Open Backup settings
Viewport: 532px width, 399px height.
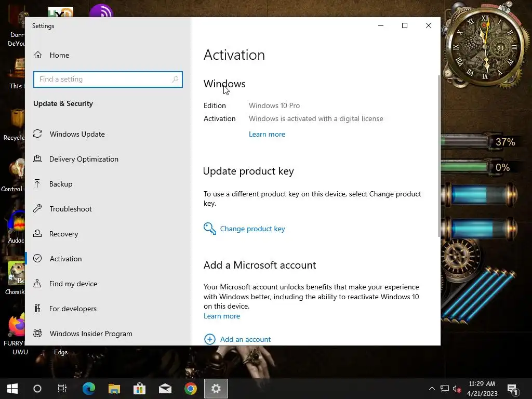[x=61, y=184]
